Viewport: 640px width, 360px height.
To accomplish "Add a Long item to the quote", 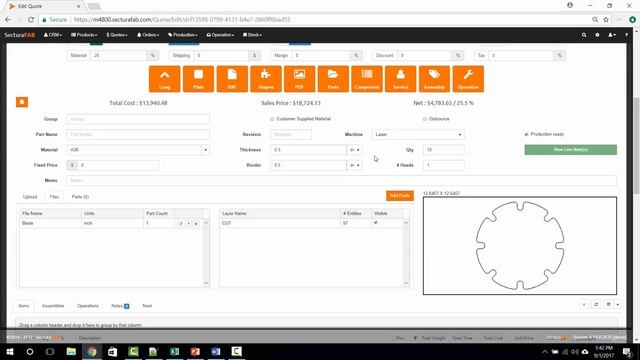I will click(164, 79).
